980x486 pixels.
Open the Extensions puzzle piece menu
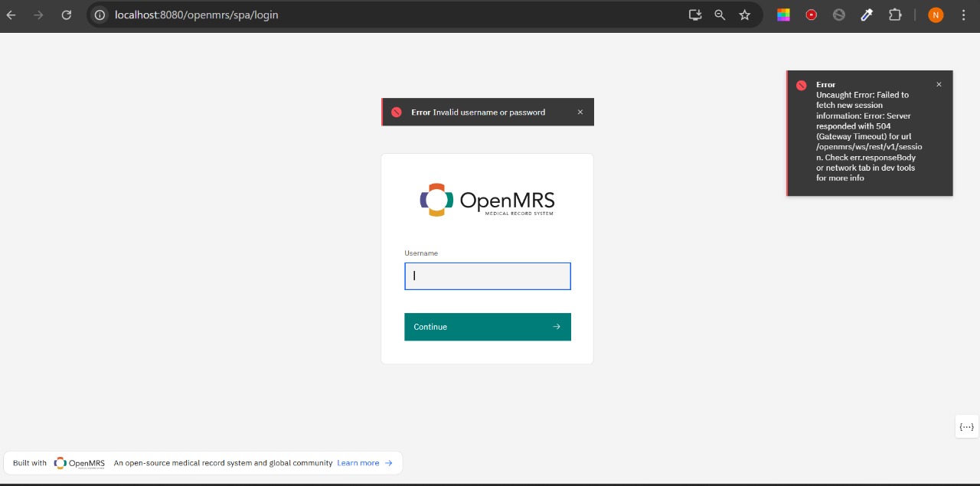click(895, 15)
